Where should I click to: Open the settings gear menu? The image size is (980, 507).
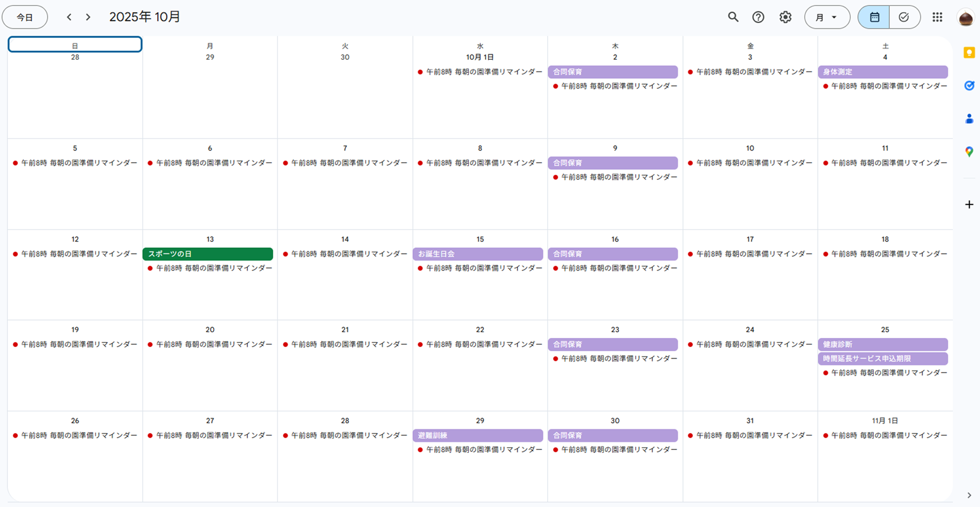click(x=785, y=17)
